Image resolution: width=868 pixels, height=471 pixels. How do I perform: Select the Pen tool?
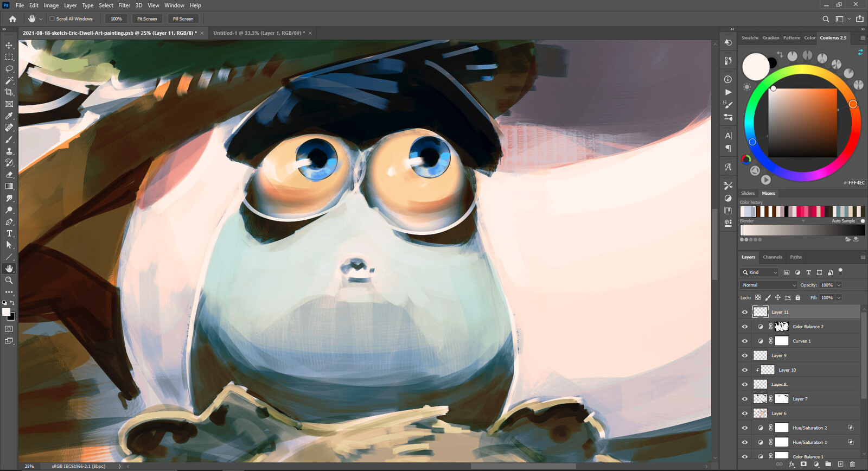9,222
